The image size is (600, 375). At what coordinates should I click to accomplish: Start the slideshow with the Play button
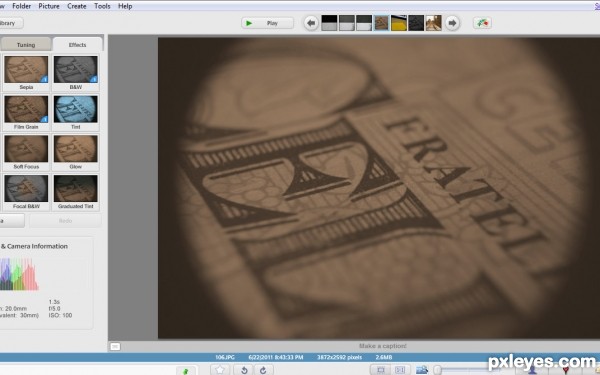pos(267,23)
